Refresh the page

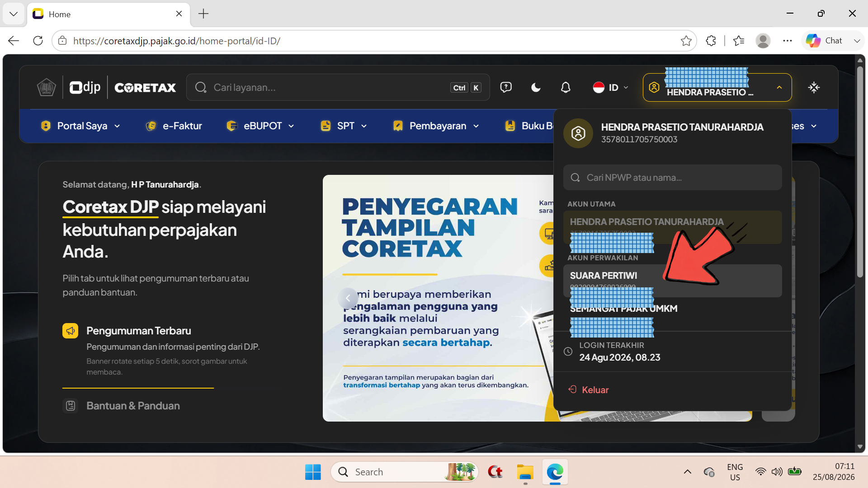coord(38,41)
